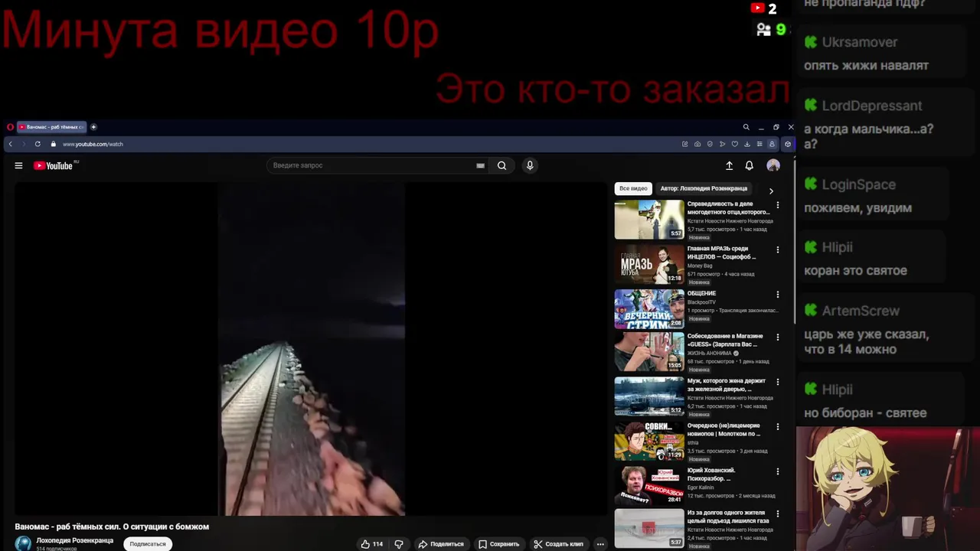Open 'Справедливость в деле' thumbnail
Image resolution: width=980 pixels, height=551 pixels.
[x=649, y=220]
